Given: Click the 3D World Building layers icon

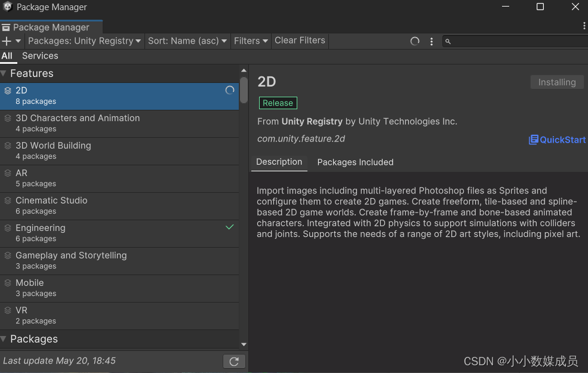Looking at the screenshot, I should click(x=8, y=146).
